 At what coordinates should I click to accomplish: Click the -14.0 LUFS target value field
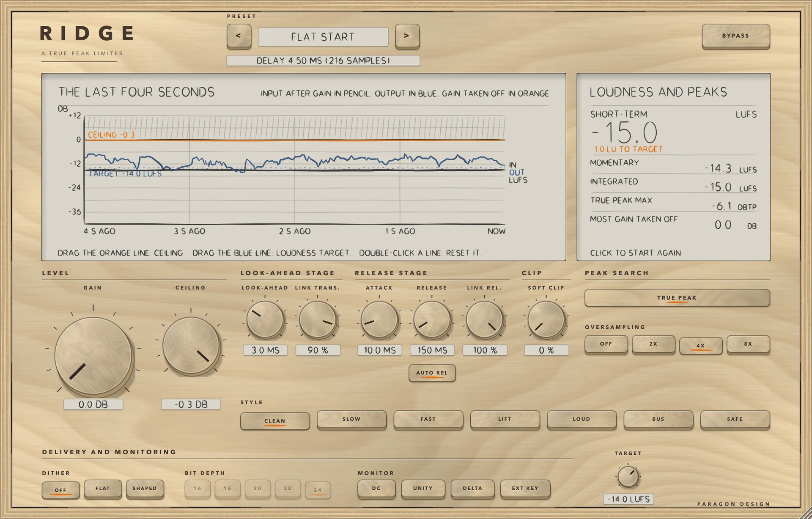coord(628,499)
